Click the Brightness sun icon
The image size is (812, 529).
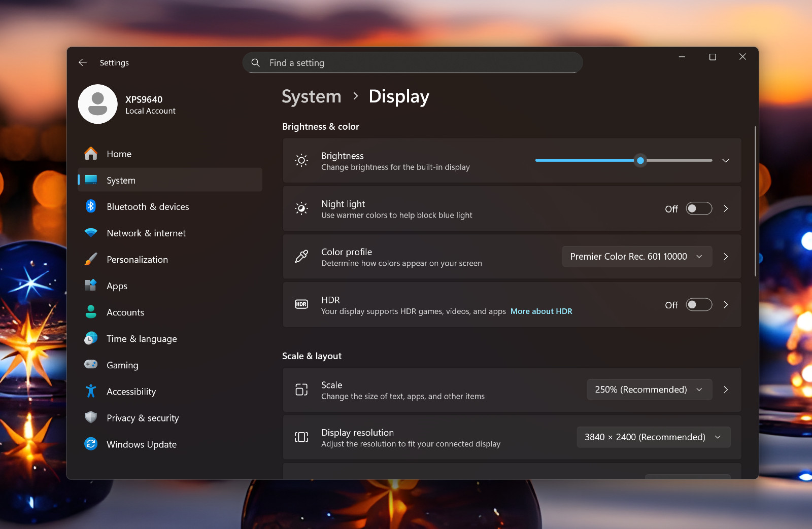(x=301, y=161)
